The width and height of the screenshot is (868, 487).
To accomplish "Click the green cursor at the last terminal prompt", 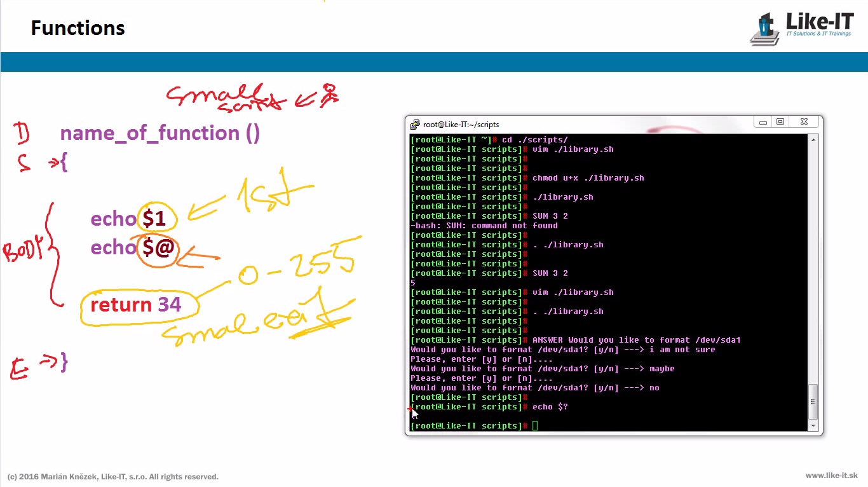I will (x=535, y=426).
